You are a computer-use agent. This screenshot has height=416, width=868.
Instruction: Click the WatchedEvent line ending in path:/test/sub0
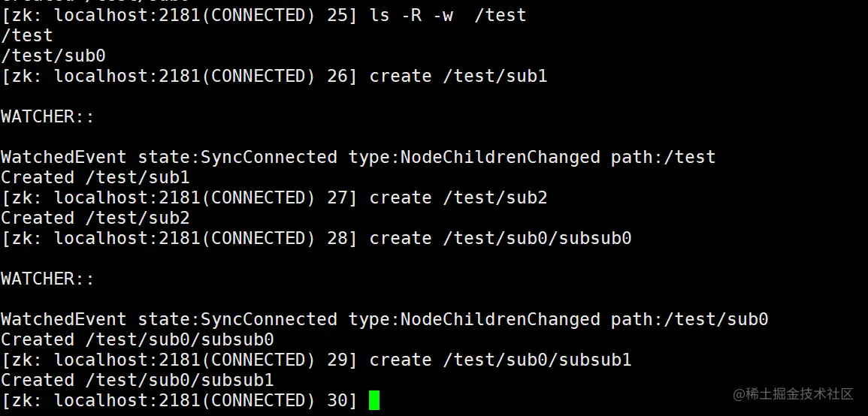[x=384, y=319]
